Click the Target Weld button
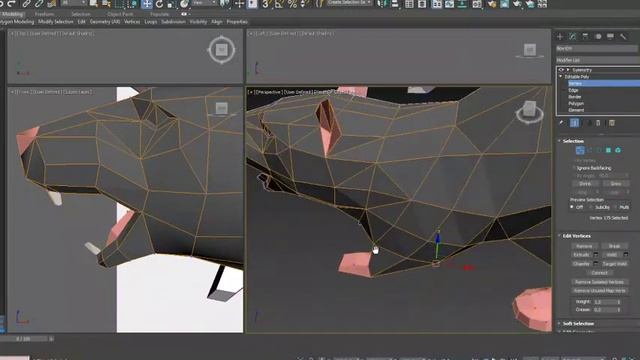640x360 pixels. coord(614,264)
